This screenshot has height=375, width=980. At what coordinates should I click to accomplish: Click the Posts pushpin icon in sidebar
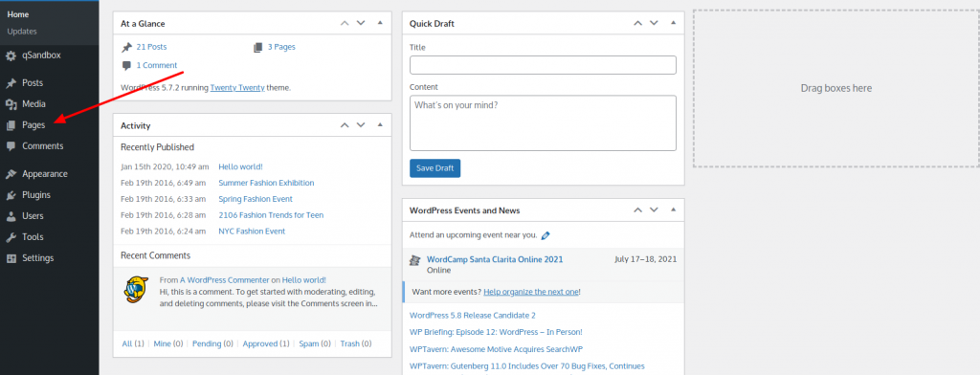[11, 83]
